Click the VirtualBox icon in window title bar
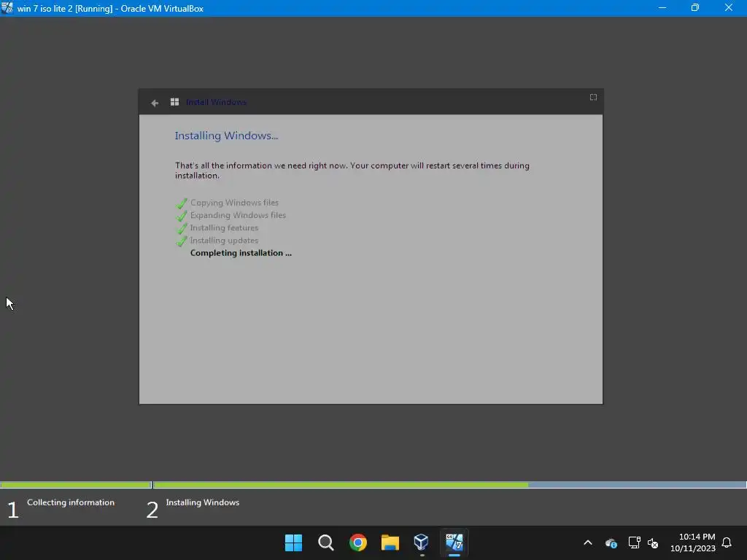The image size is (747, 560). click(7, 8)
